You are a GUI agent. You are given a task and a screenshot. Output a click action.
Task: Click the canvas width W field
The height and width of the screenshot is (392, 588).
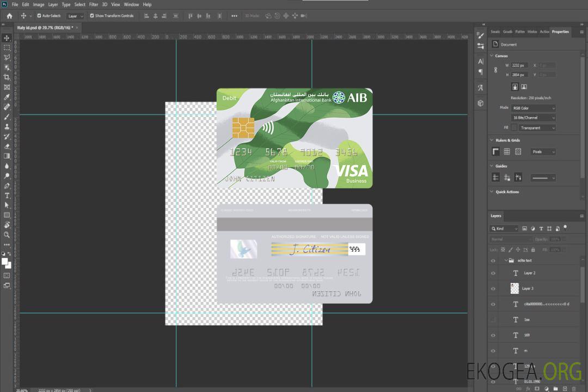(519, 65)
